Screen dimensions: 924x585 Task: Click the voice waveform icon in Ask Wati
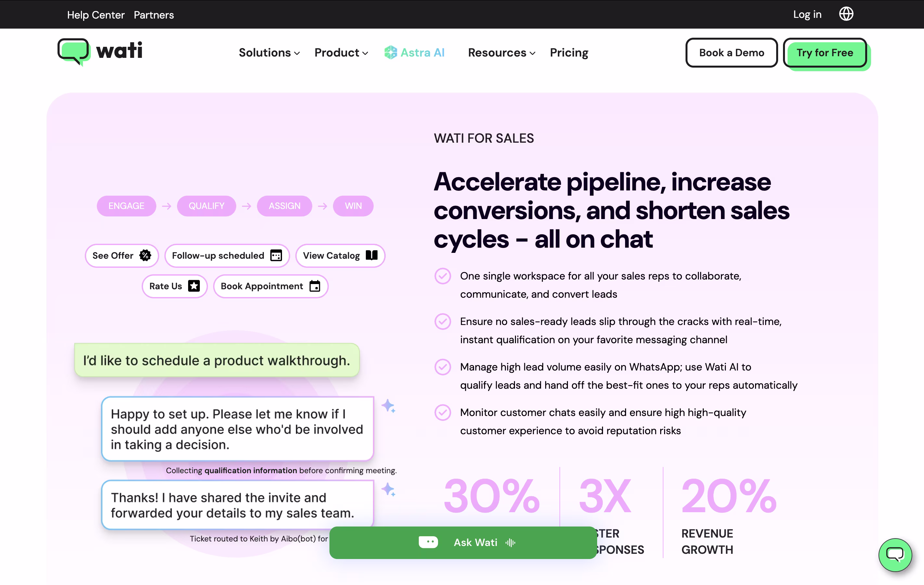click(510, 542)
